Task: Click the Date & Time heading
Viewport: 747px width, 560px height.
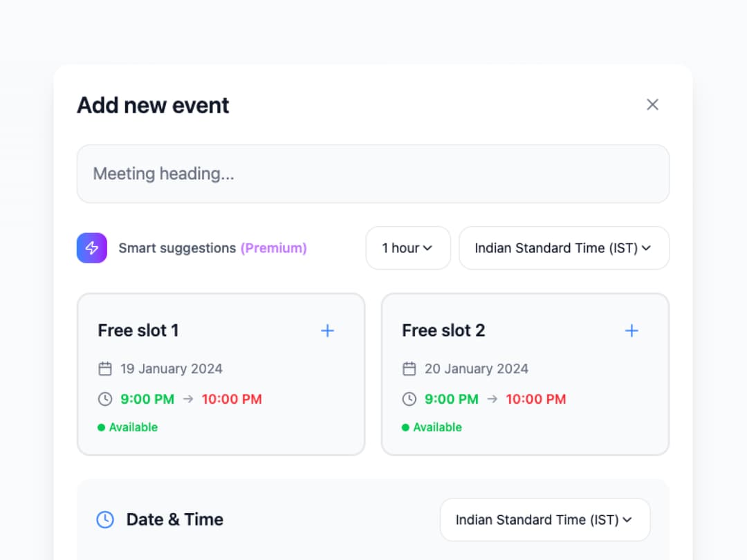Action: pos(175,519)
